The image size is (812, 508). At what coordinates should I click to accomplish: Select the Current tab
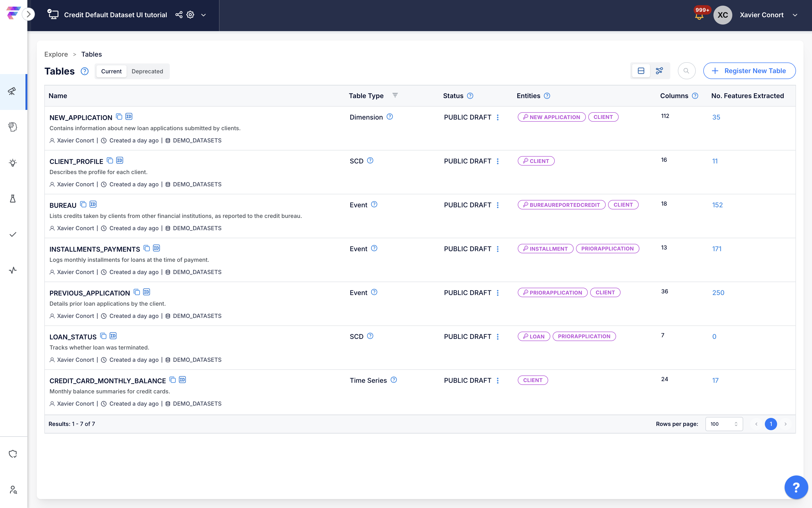point(111,71)
